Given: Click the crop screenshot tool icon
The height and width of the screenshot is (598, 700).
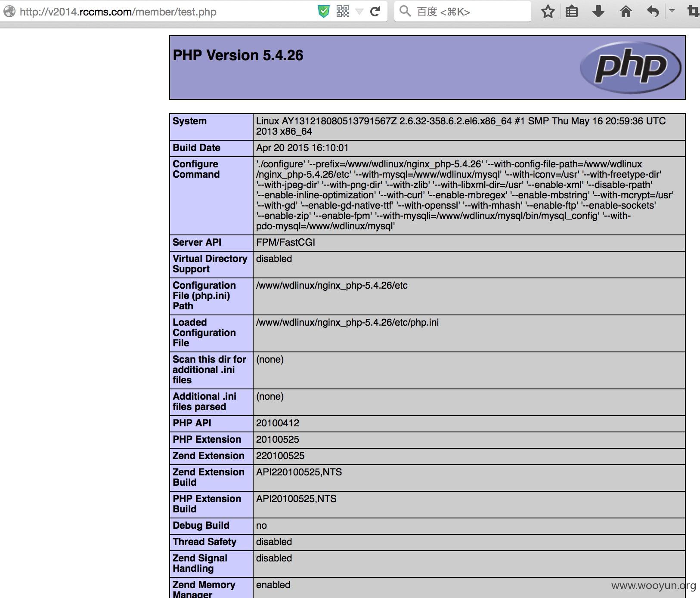Looking at the screenshot, I should click(693, 12).
